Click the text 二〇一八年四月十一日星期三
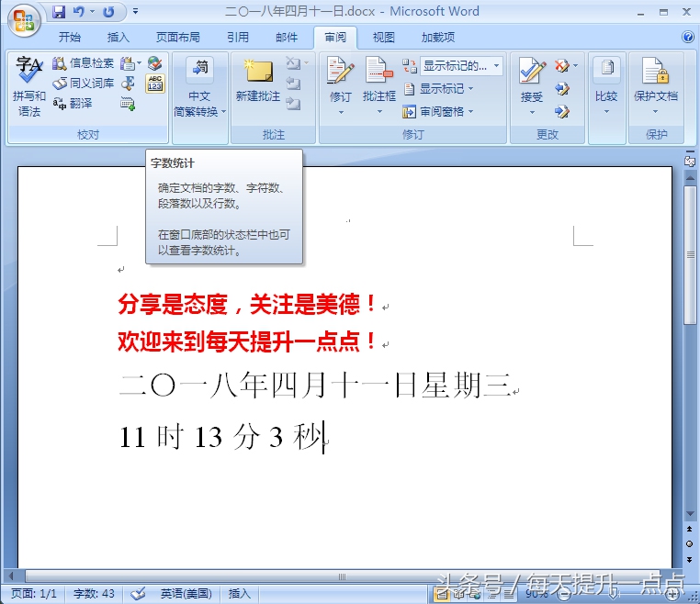The image size is (700, 604). coord(315,386)
